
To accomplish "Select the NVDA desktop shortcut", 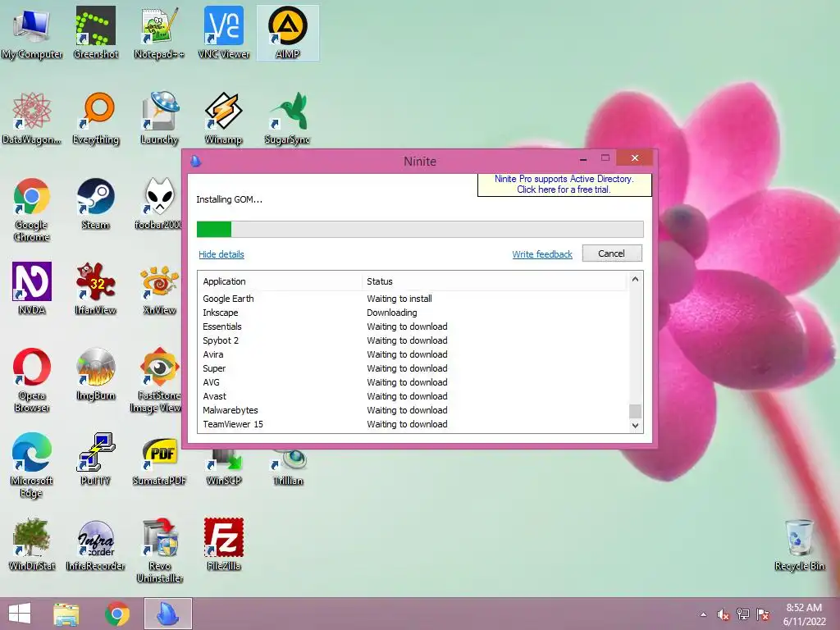I will tap(32, 289).
